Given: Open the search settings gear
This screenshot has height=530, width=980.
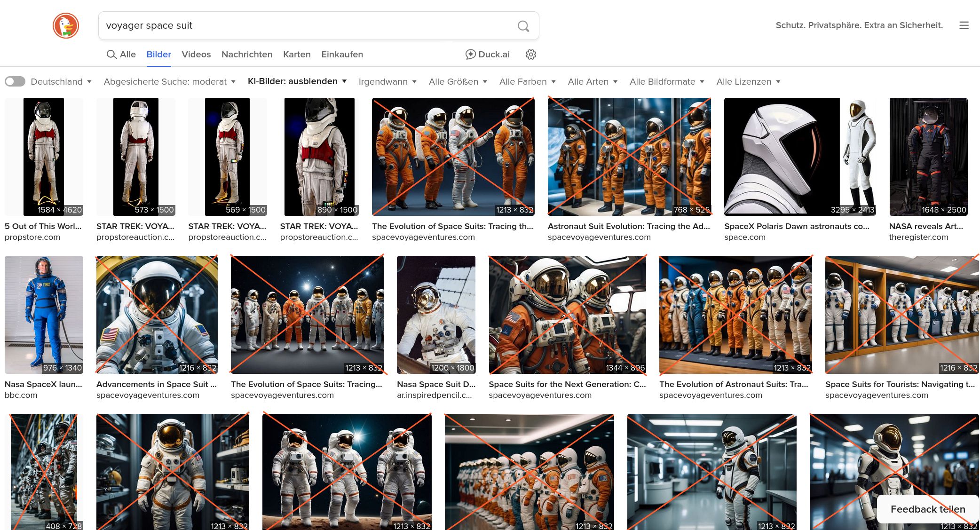Looking at the screenshot, I should pyautogui.click(x=530, y=55).
